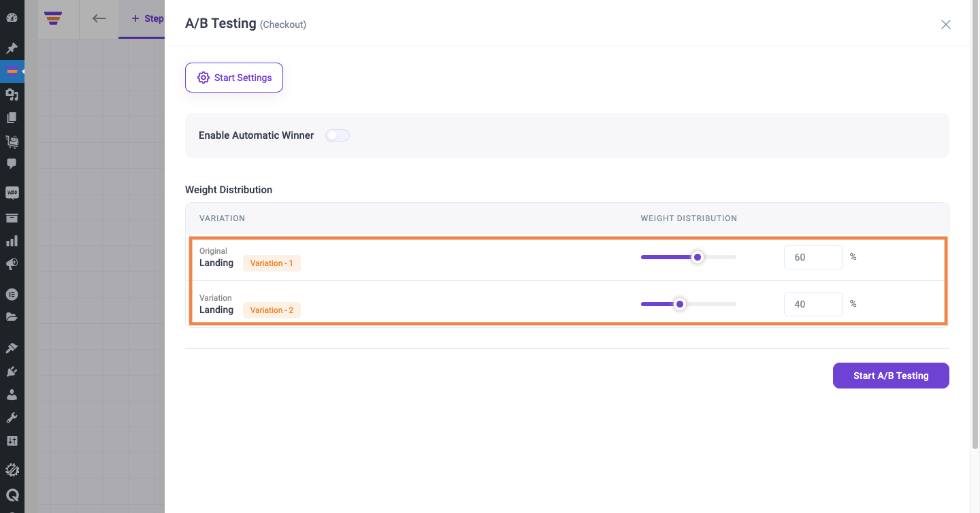Close the A/B Testing panel

[945, 24]
